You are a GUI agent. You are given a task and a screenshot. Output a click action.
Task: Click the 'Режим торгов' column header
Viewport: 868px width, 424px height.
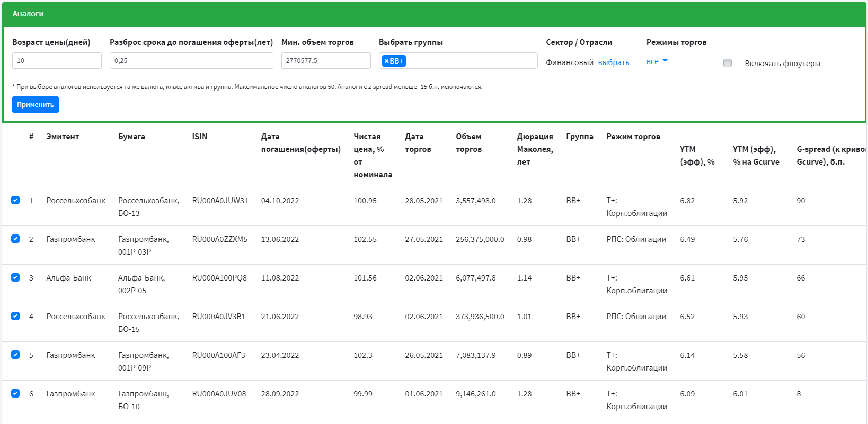point(633,137)
